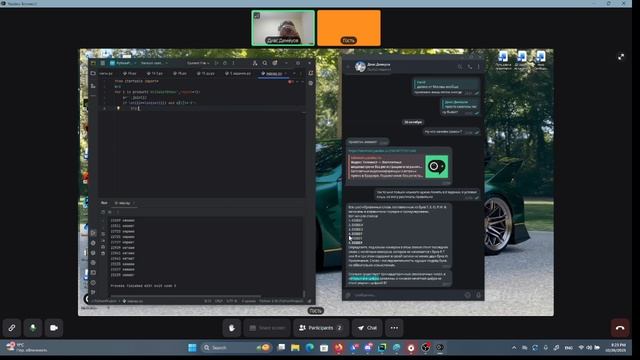Open the 4 spaces indent selector
Image resolution: width=640 pixels, height=360 pixels.
tap(249, 301)
